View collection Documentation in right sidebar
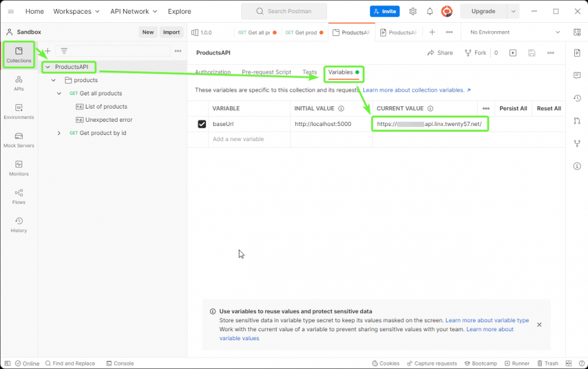This screenshot has width=588, height=369. pyautogui.click(x=577, y=53)
